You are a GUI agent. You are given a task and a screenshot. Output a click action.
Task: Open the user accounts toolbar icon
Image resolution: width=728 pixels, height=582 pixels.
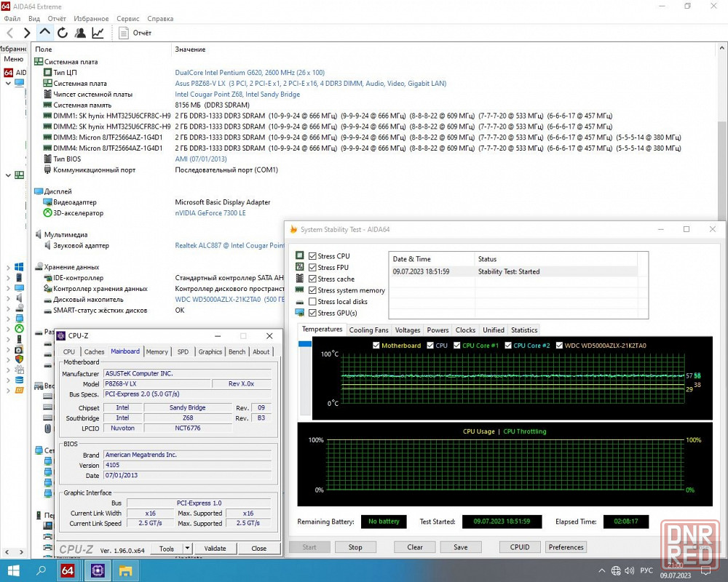[x=80, y=33]
